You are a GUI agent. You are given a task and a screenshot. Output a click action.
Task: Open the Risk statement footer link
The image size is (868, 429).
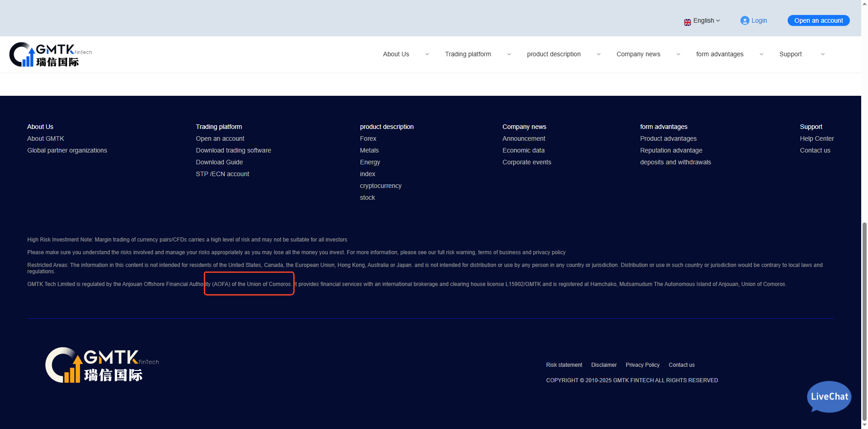[x=564, y=365]
